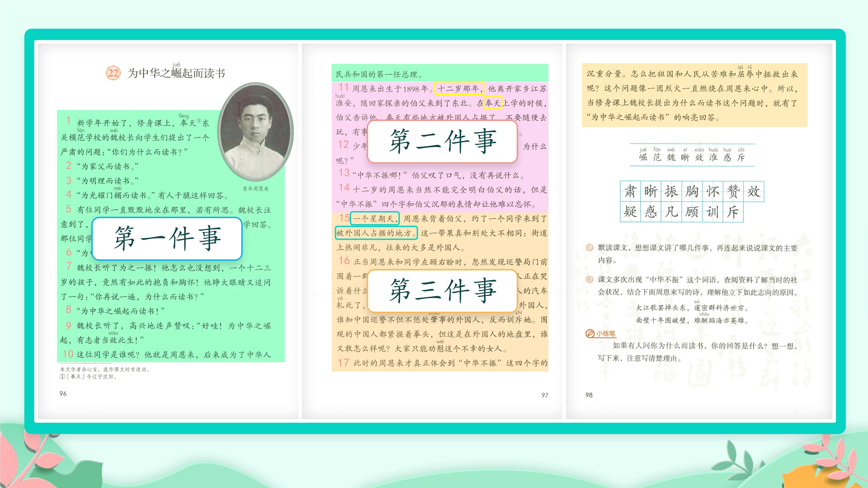Click the title 为中华之崛起而读书

tap(176, 73)
